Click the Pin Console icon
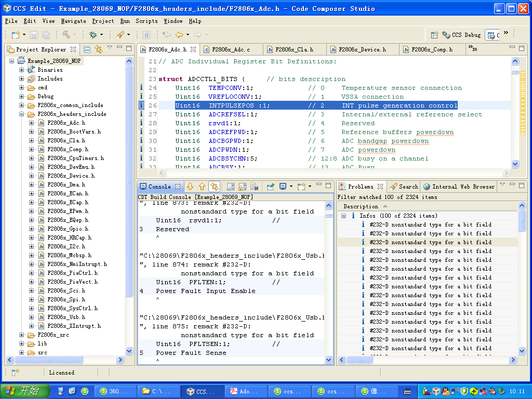 pyautogui.click(x=271, y=187)
